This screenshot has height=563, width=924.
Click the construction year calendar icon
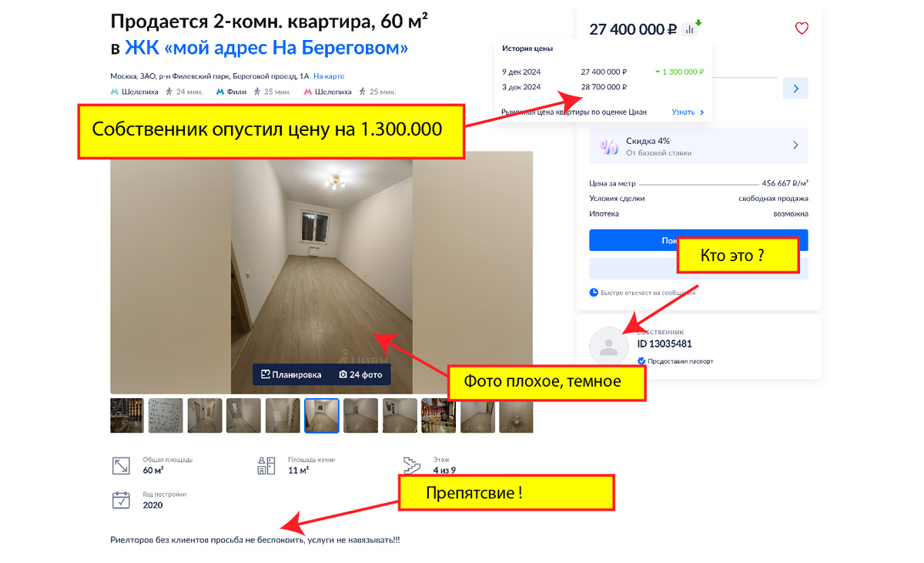(x=121, y=500)
